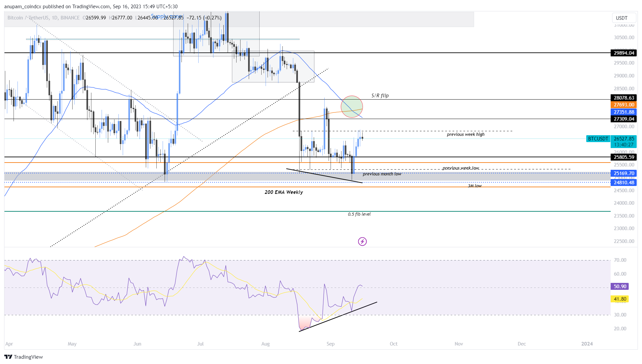Click the Jul label on time axis
The width and height of the screenshot is (642, 364).
click(200, 344)
